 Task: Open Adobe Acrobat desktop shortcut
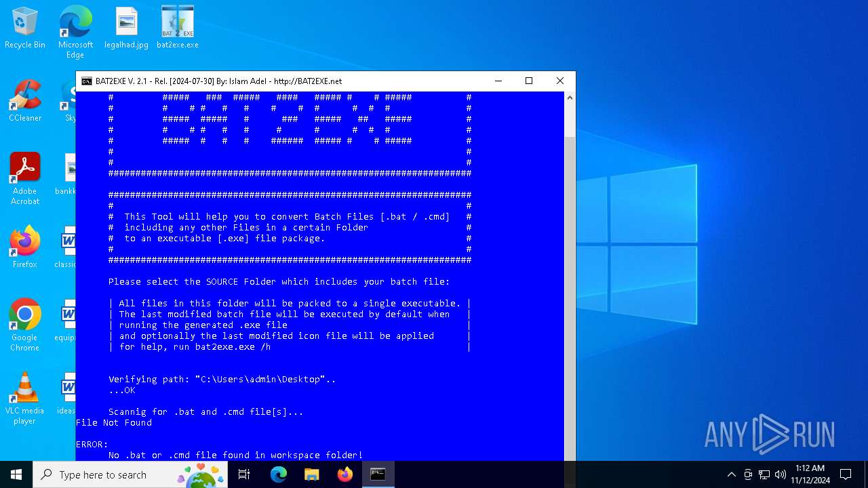tap(25, 179)
